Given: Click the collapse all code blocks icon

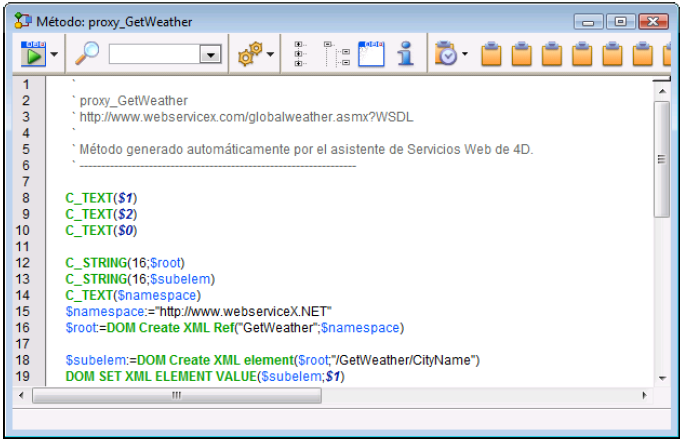Looking at the screenshot, I should coord(336,54).
